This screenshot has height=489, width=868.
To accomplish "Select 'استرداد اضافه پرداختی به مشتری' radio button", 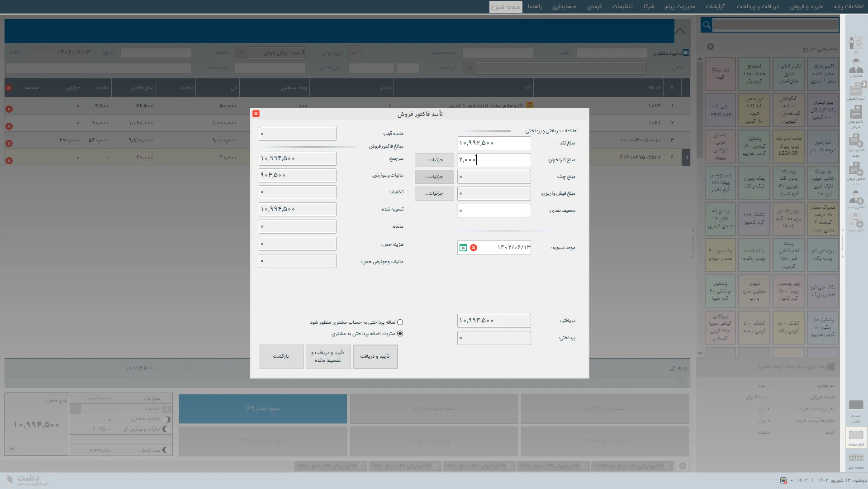I will click(400, 334).
